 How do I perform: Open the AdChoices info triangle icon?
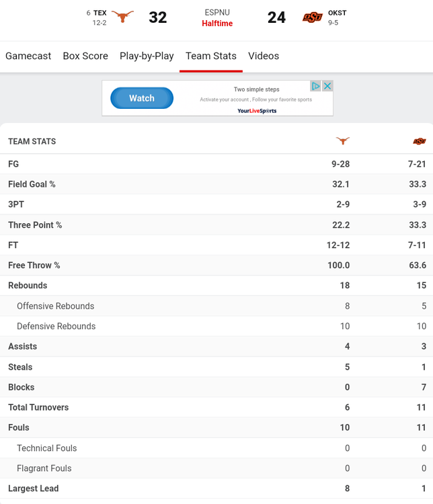[316, 86]
